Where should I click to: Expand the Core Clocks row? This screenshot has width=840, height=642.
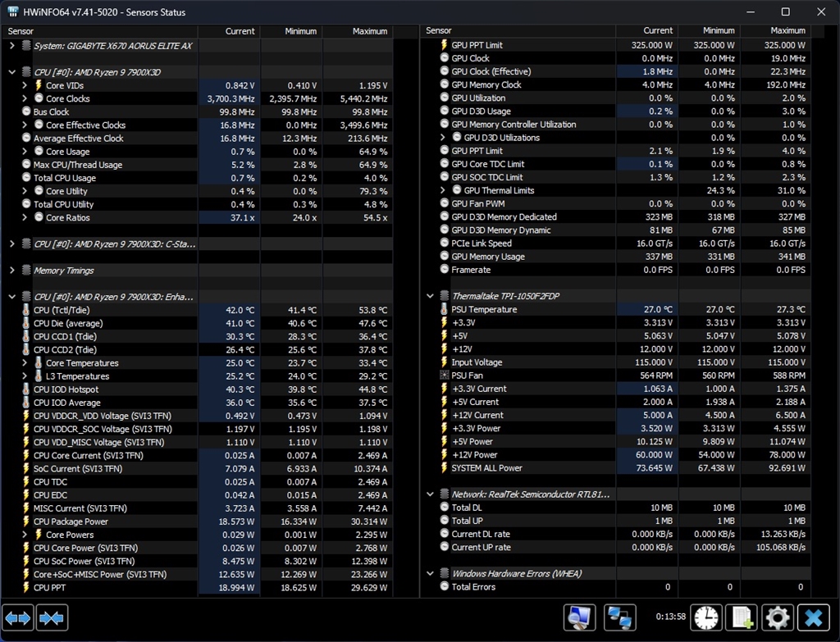click(25, 98)
